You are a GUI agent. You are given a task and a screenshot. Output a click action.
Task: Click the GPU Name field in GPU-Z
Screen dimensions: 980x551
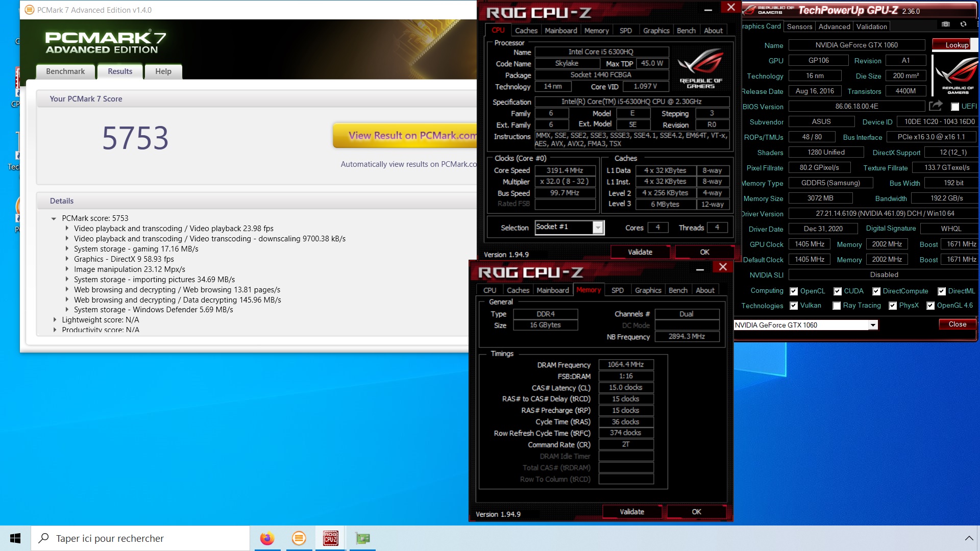pyautogui.click(x=856, y=45)
